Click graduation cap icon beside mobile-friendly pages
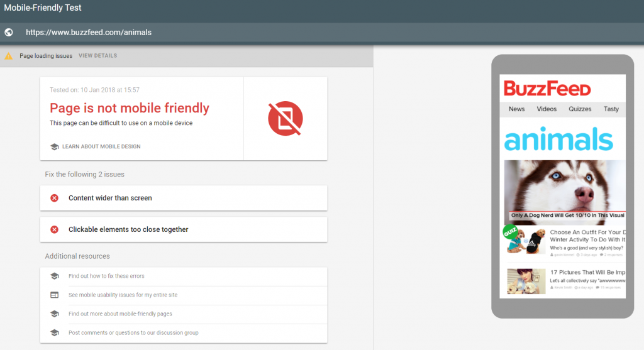Image resolution: width=644 pixels, height=350 pixels. click(54, 314)
